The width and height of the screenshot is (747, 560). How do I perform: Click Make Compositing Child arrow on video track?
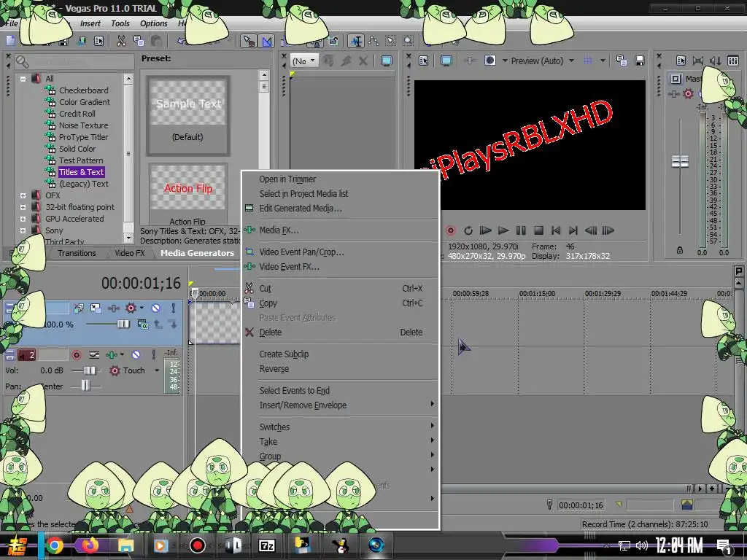point(173,324)
